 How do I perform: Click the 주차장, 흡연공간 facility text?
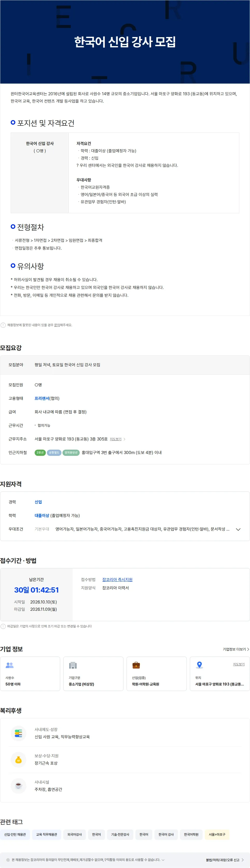click(48, 789)
